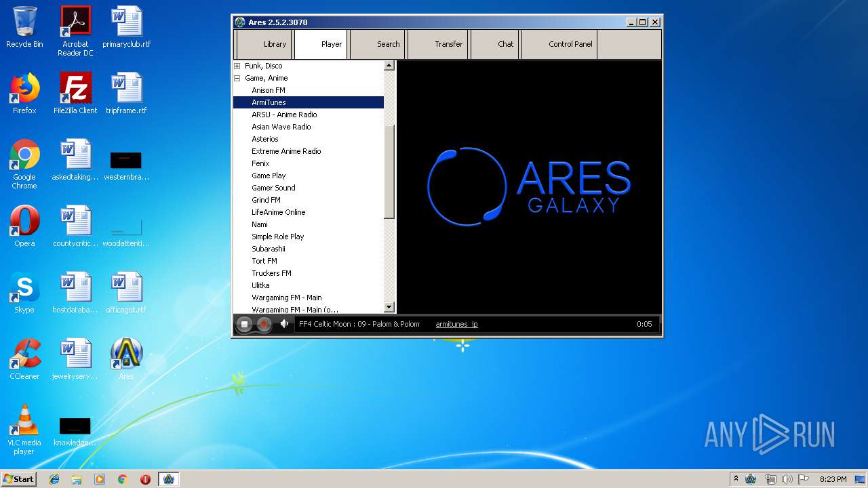
Task: Select tripframe.rtf desktop file
Action: (x=127, y=94)
